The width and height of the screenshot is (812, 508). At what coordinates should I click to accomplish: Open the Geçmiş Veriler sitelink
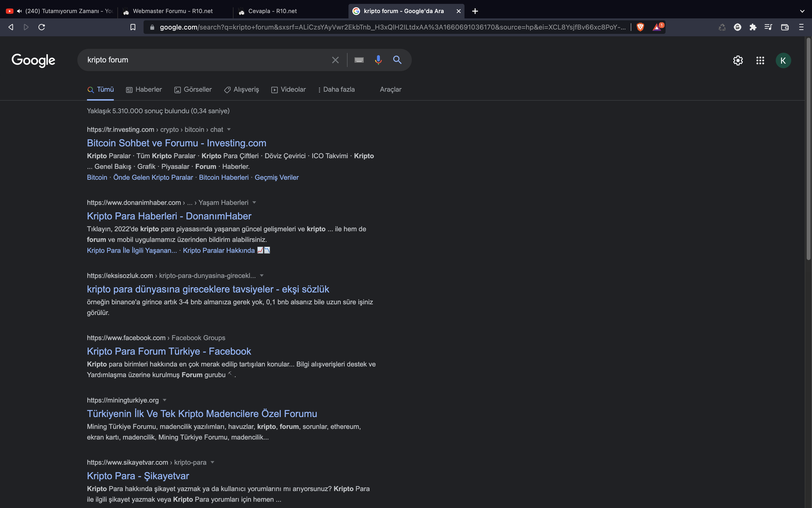point(276,177)
